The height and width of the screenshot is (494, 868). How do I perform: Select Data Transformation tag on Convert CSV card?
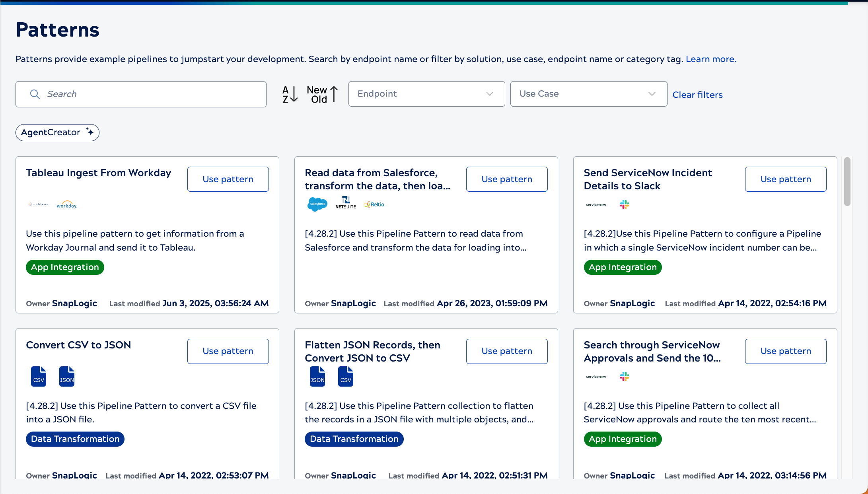[x=75, y=439]
